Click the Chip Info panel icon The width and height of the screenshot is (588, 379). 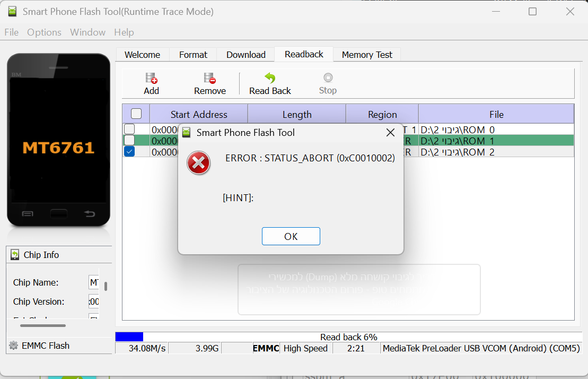[15, 255]
